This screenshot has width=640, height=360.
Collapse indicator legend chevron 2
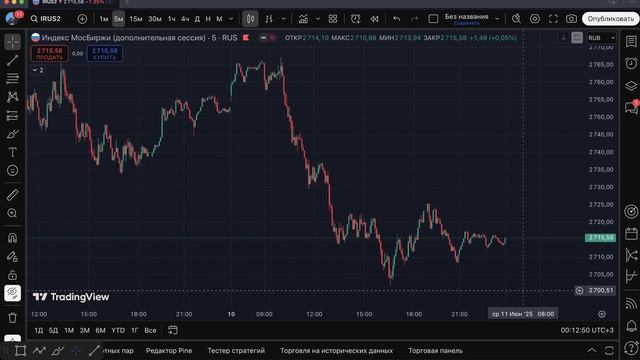(x=38, y=70)
